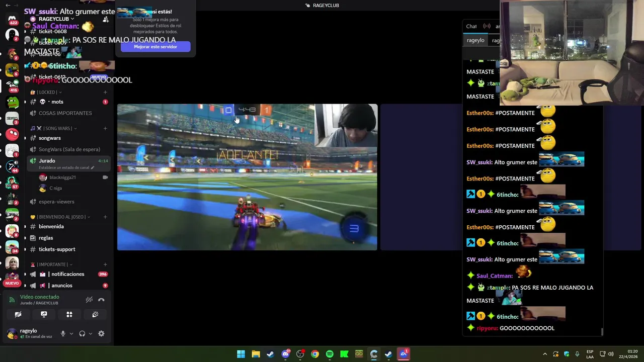Click Saul_Catman username in chat overlay
The width and height of the screenshot is (644, 362).
pyautogui.click(x=495, y=276)
